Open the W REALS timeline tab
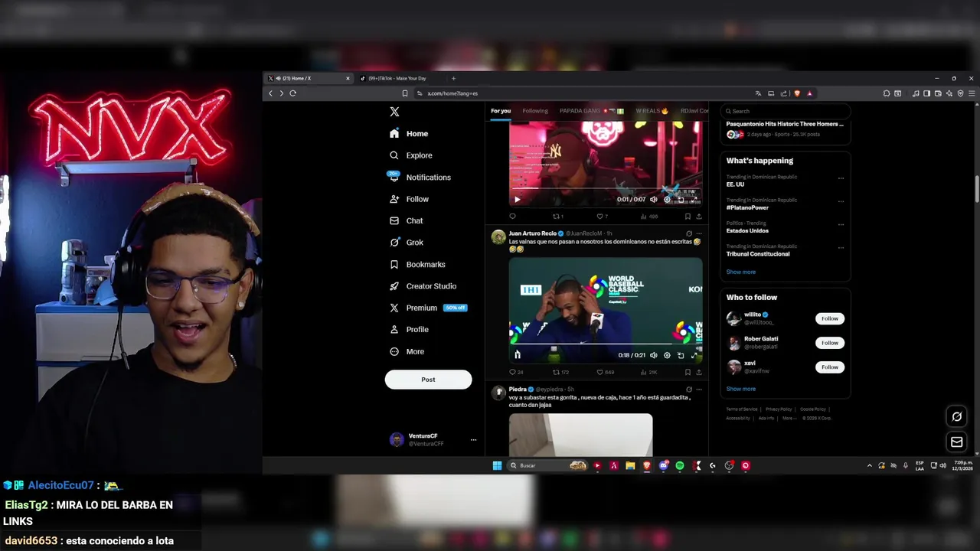The width and height of the screenshot is (980, 551). [652, 111]
